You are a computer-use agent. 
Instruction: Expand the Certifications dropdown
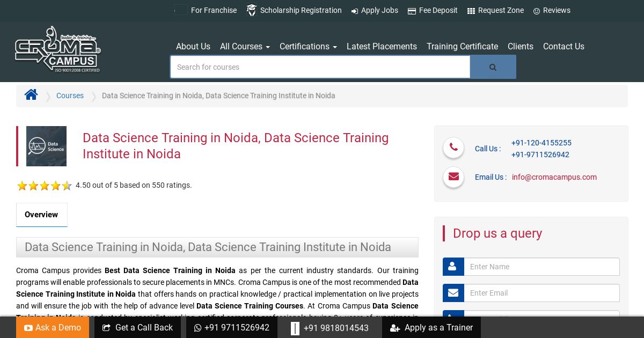(x=308, y=46)
